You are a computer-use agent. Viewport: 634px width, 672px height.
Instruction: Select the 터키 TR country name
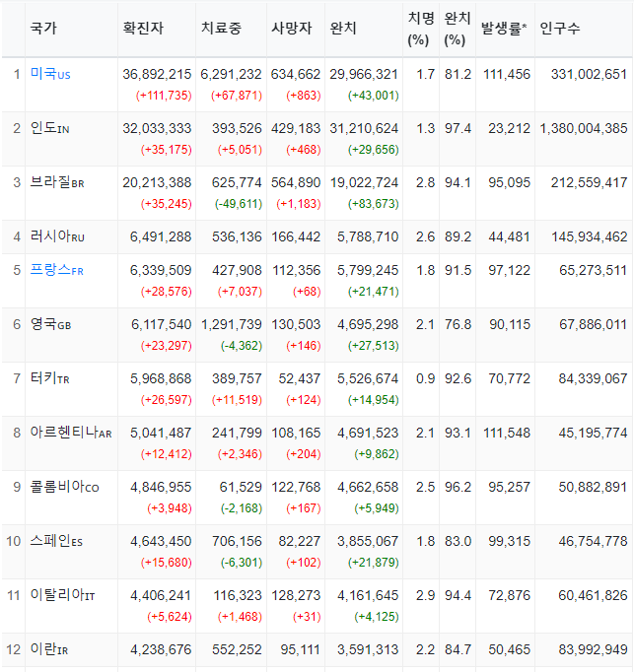tap(49, 378)
